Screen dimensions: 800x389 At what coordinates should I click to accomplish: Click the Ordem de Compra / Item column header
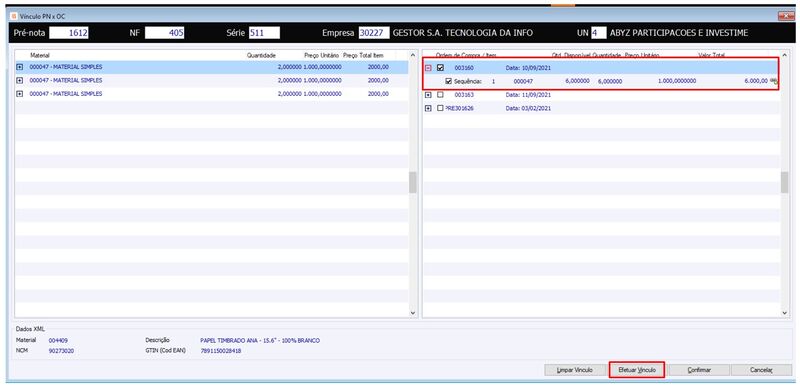click(x=466, y=55)
